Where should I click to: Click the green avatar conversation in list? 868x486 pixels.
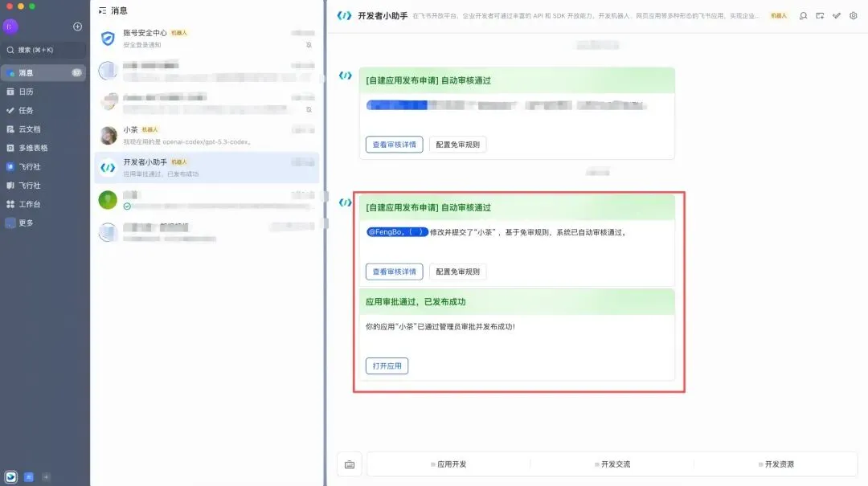[x=207, y=200]
